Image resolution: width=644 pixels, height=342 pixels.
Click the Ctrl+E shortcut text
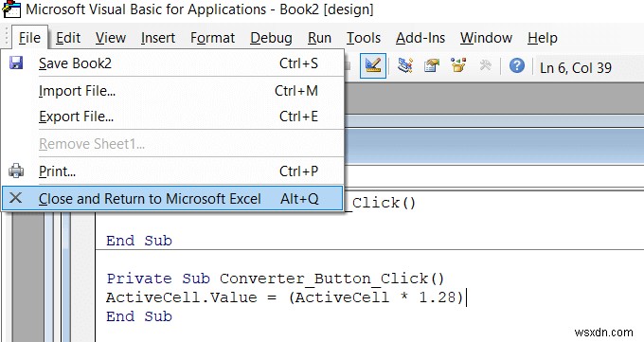(x=298, y=117)
